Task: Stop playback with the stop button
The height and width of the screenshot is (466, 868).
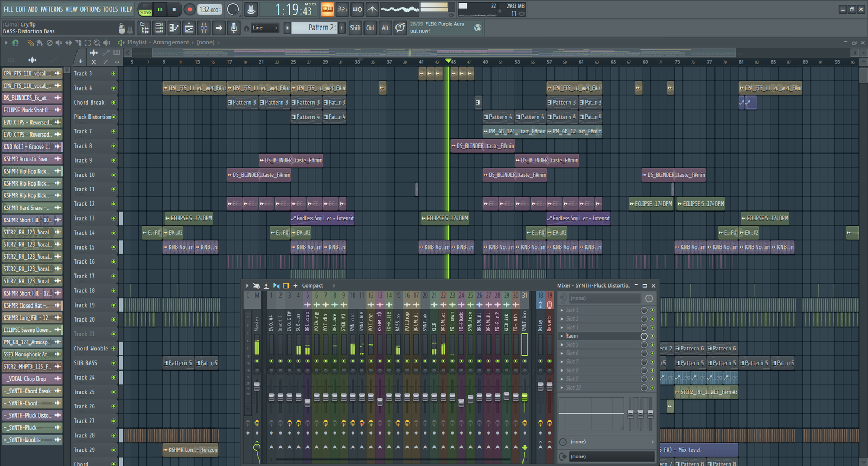Action: pyautogui.click(x=174, y=9)
